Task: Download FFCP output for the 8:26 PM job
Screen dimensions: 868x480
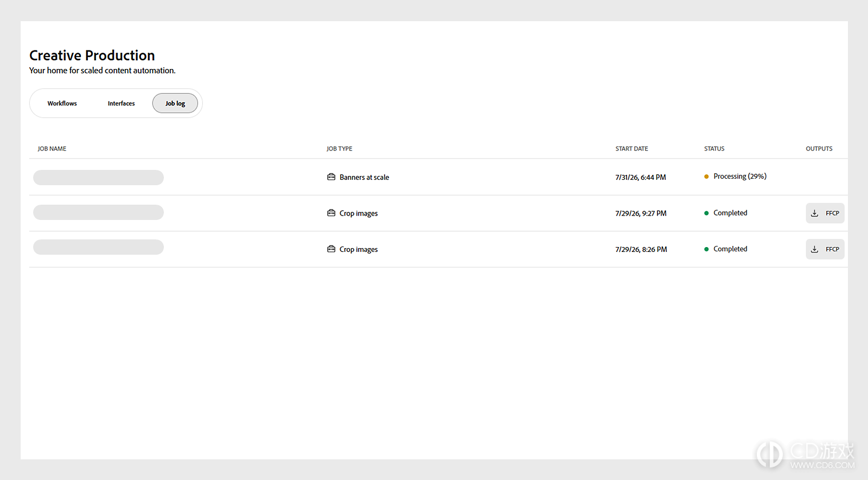Action: 825,249
